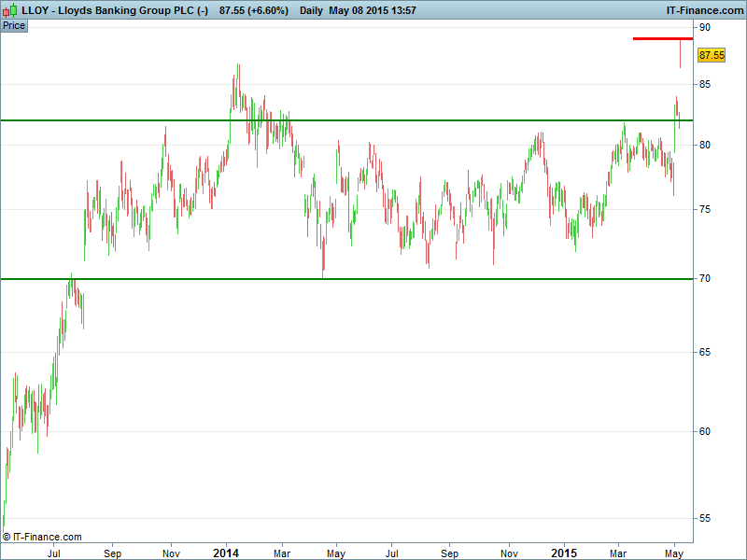Click the 55 level on the price axis

coord(705,518)
